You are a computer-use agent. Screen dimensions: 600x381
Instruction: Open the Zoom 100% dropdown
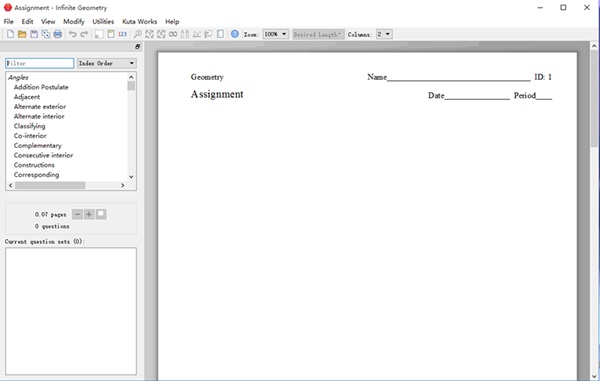point(276,34)
